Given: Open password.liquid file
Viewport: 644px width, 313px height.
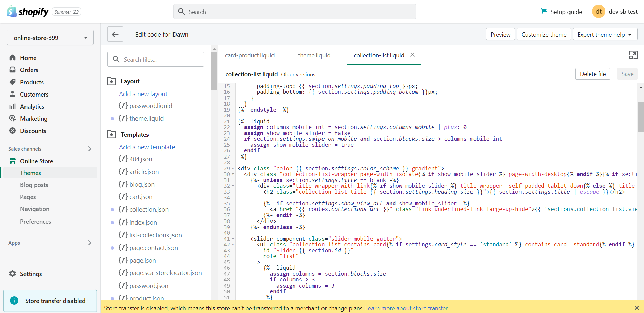Looking at the screenshot, I should [x=151, y=106].
